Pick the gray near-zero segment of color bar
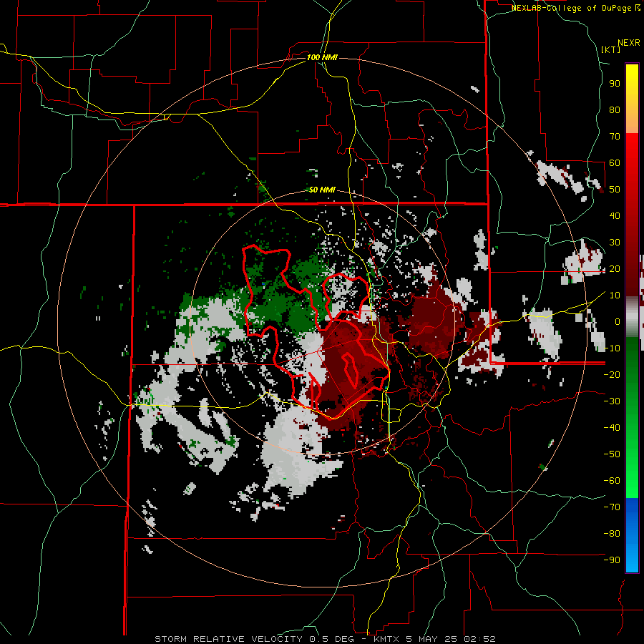Viewport: 644px width, 644px height. 632,317
